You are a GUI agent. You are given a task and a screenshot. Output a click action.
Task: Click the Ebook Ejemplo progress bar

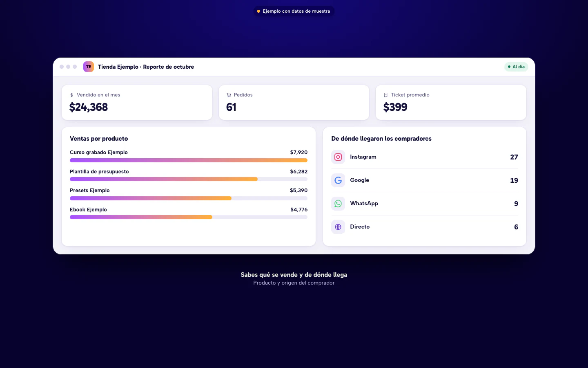(189, 217)
